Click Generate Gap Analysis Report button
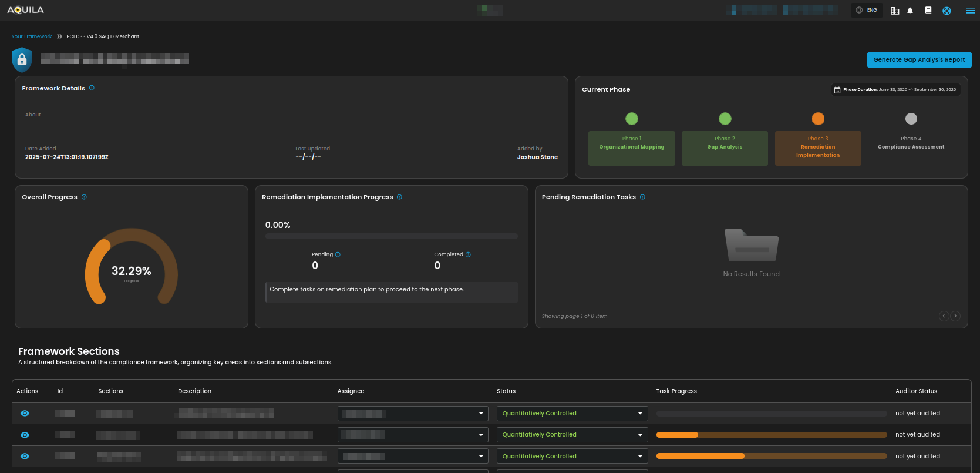This screenshot has width=980, height=473. pyautogui.click(x=919, y=60)
